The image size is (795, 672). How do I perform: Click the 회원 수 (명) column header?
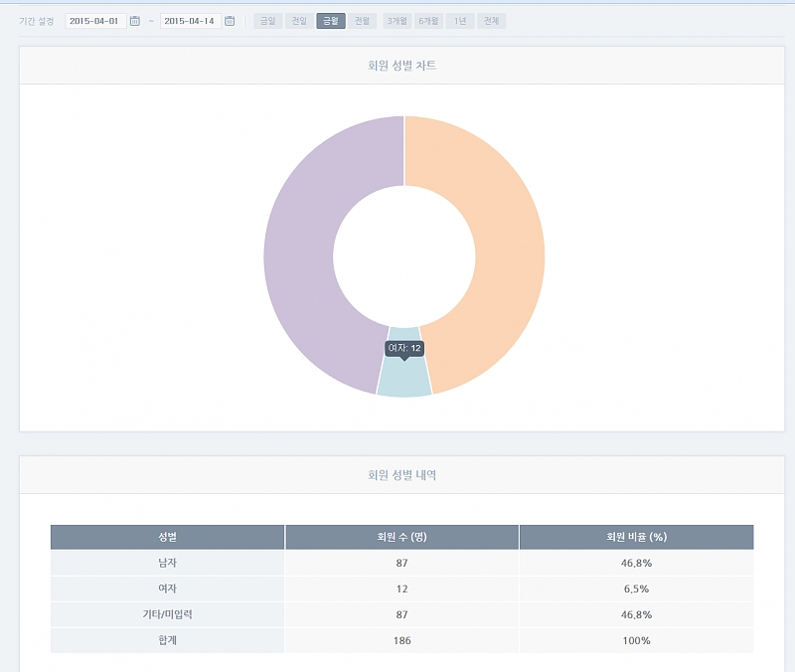[401, 537]
